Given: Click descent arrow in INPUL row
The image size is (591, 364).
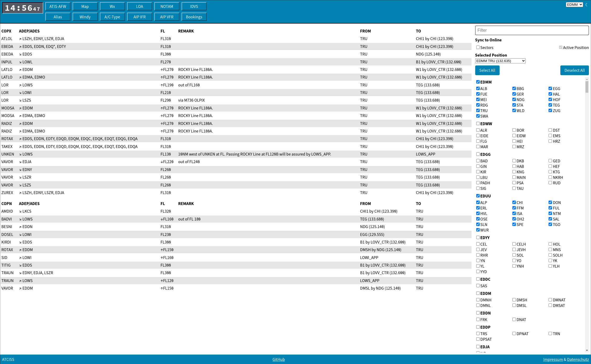Looking at the screenshot, I should coord(20,62).
